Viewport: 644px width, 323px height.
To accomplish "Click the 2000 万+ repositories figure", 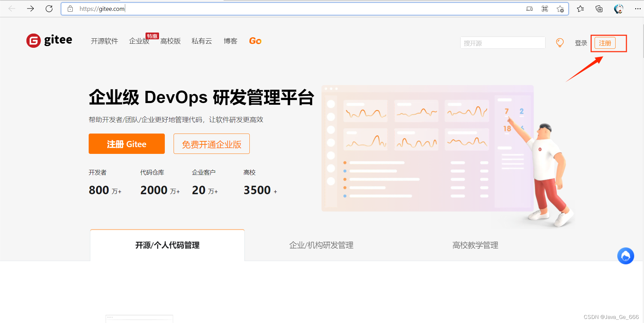I will (160, 190).
